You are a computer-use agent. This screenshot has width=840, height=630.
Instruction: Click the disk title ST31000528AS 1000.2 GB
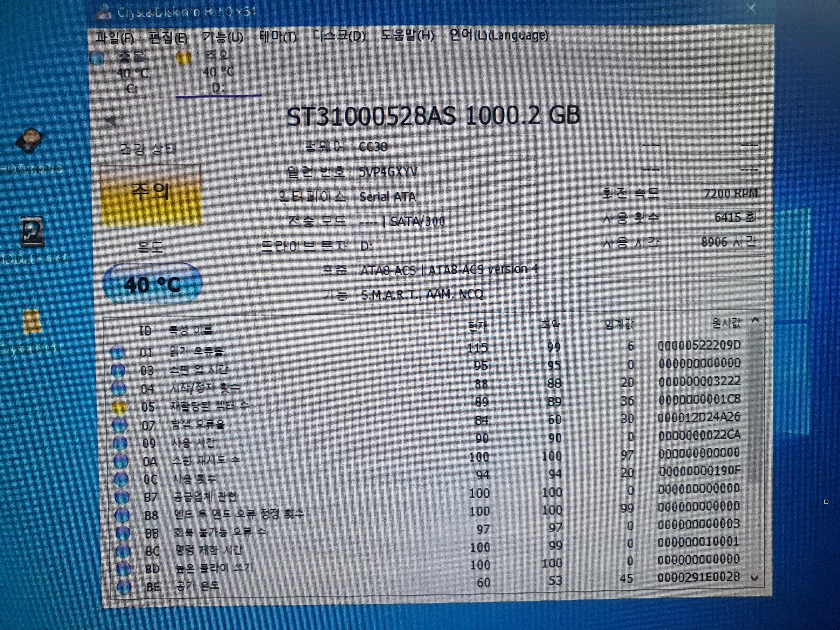(433, 116)
